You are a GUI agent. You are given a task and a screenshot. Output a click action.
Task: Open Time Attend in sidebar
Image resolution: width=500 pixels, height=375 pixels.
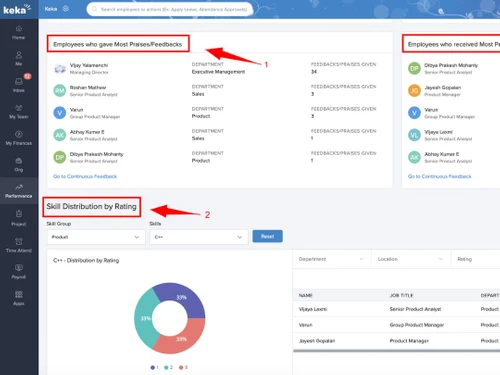19,245
